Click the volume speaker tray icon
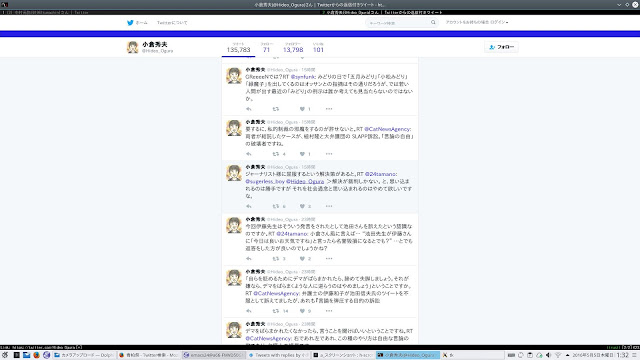Viewport: 640px width, 360px height. pyautogui.click(x=548, y=355)
